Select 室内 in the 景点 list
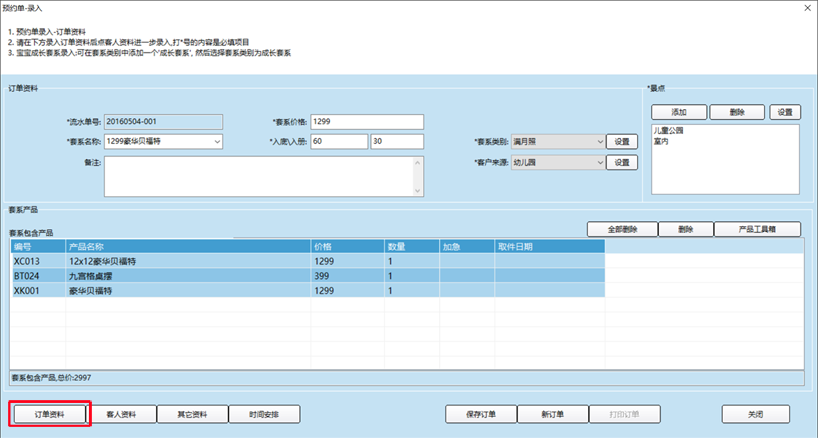Viewport: 818px width, 438px height. [661, 141]
